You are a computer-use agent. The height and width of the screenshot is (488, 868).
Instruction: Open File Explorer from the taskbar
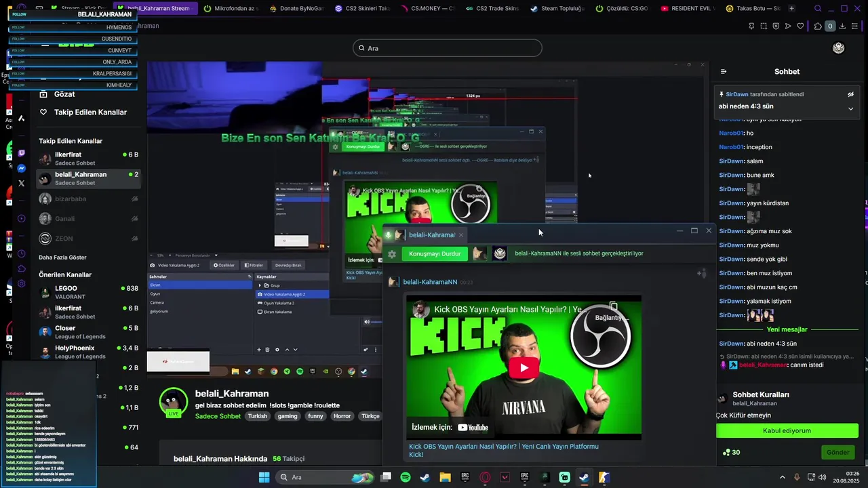[x=445, y=477]
